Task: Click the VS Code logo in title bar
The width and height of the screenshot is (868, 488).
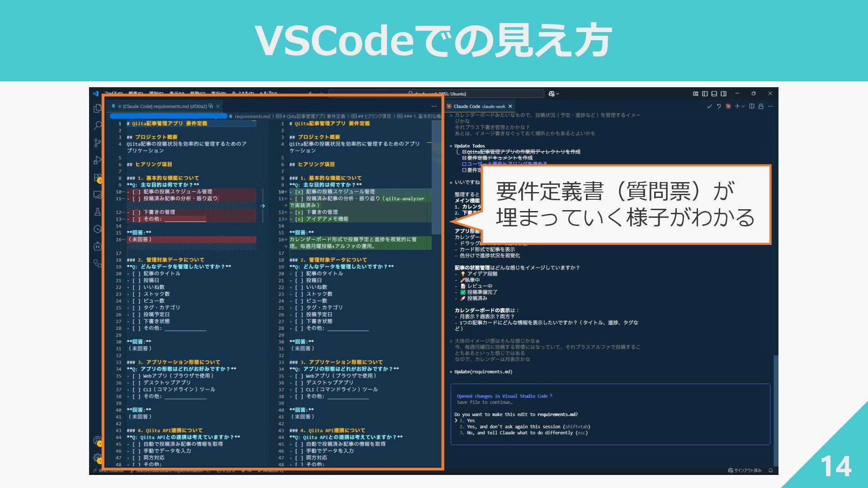Action: tap(95, 94)
